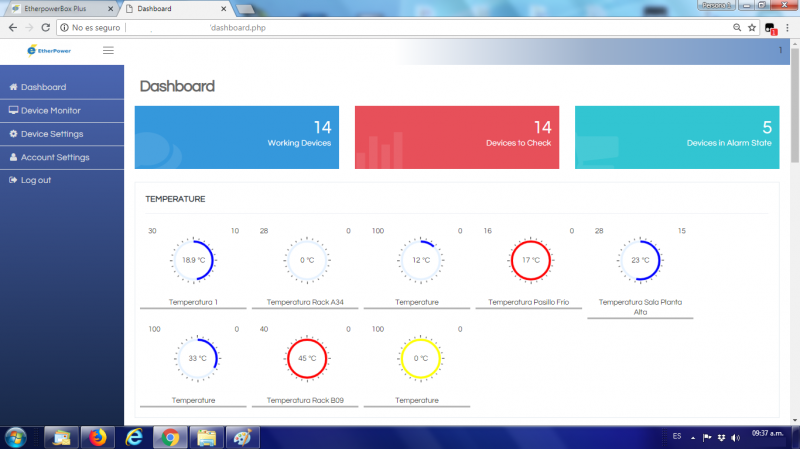800x449 pixels.
Task: Bookmark page with the star icon
Action: [x=751, y=28]
